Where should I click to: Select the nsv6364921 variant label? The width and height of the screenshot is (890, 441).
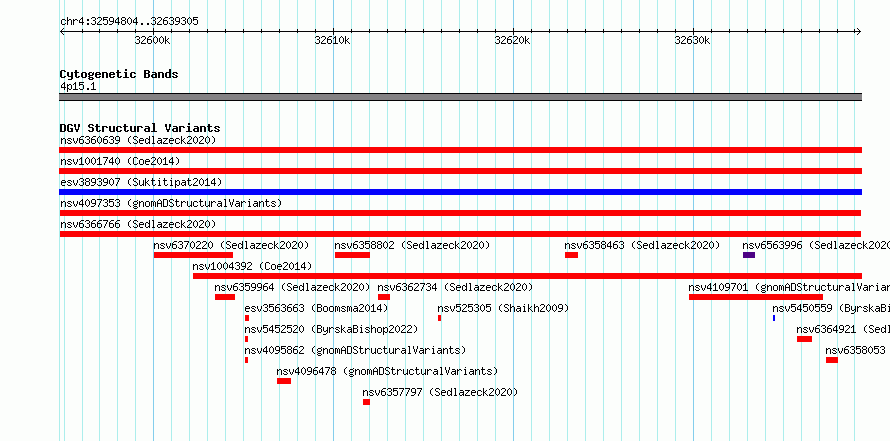(843, 329)
